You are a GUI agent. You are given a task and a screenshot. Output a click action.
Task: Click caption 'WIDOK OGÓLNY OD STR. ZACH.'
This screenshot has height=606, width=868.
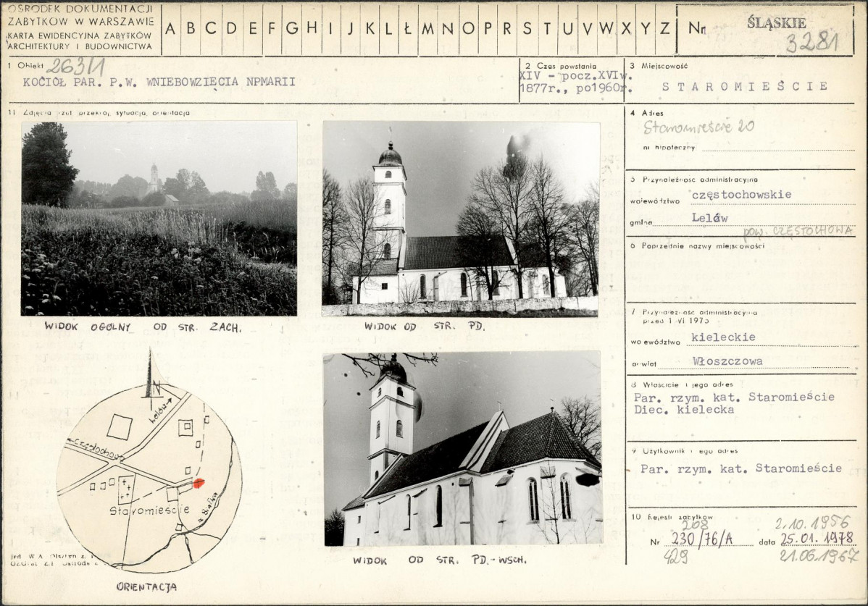coord(143,327)
